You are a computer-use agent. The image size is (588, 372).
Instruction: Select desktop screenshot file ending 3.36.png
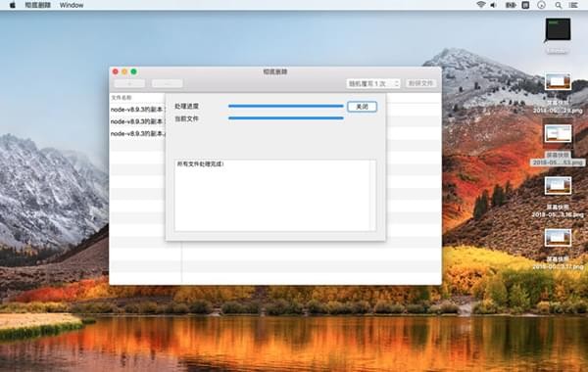[x=558, y=186]
